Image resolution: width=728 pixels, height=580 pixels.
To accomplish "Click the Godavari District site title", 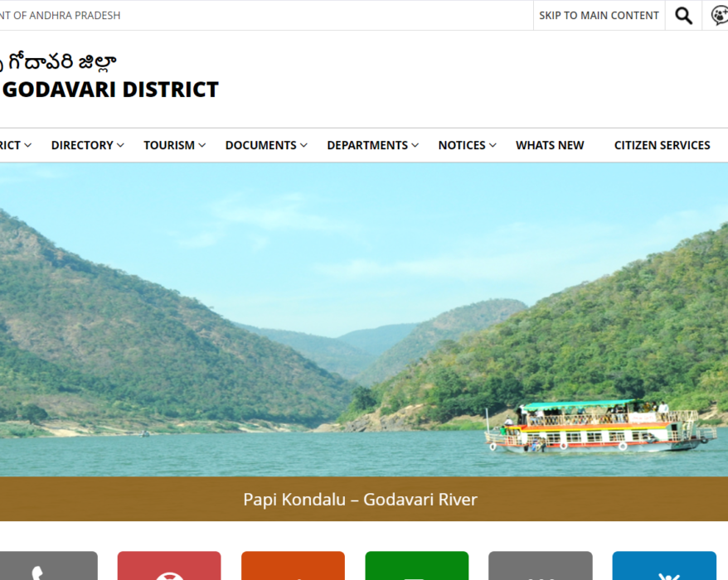I will (x=110, y=89).
